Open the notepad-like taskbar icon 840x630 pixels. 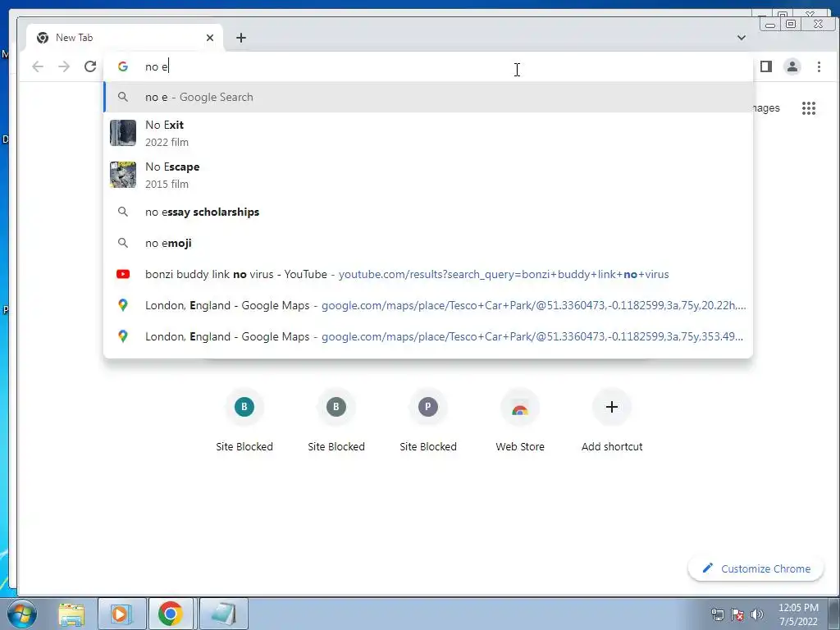click(x=223, y=614)
